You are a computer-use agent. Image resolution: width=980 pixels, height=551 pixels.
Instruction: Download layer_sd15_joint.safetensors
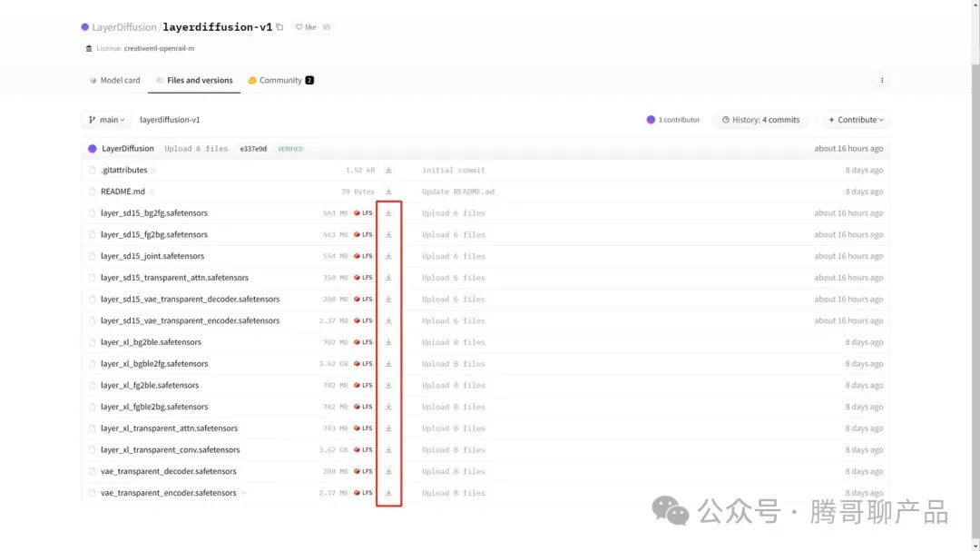(388, 256)
